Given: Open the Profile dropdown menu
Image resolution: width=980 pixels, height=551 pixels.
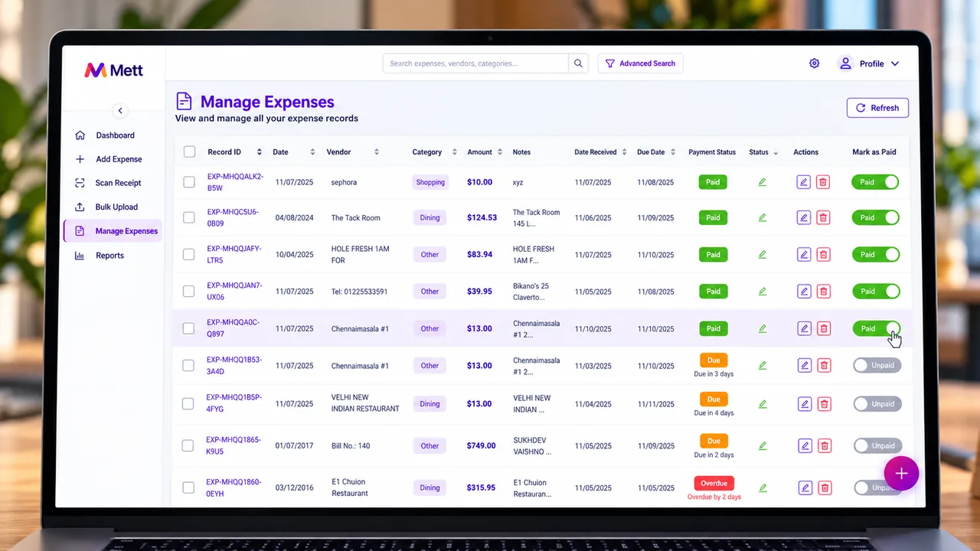Looking at the screenshot, I should 870,64.
